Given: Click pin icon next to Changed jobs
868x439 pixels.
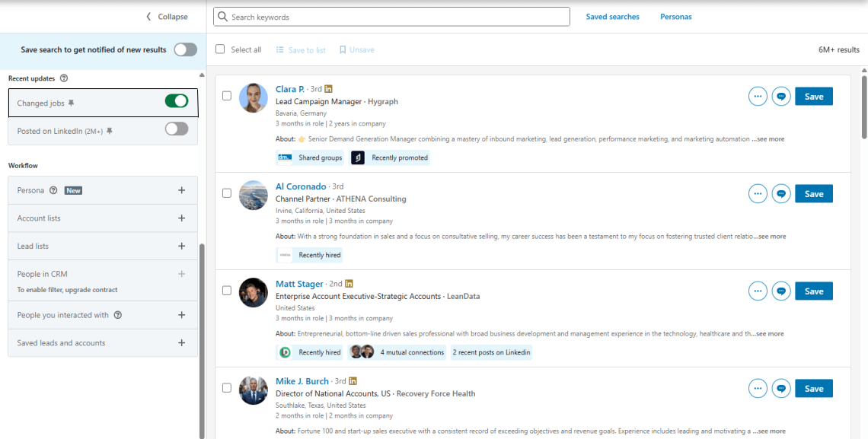Looking at the screenshot, I should coord(71,103).
